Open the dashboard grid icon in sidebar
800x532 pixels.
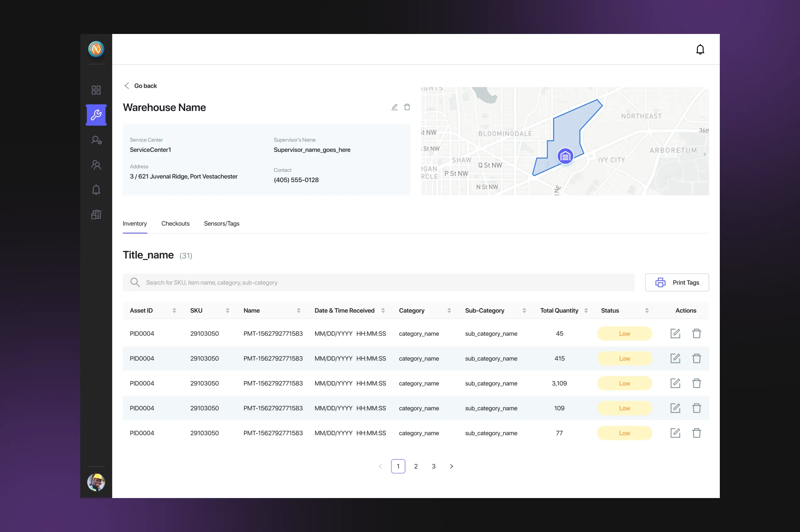tap(96, 90)
